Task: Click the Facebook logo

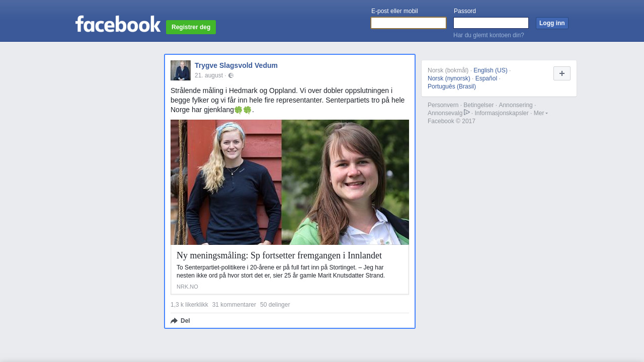Action: pyautogui.click(x=118, y=24)
